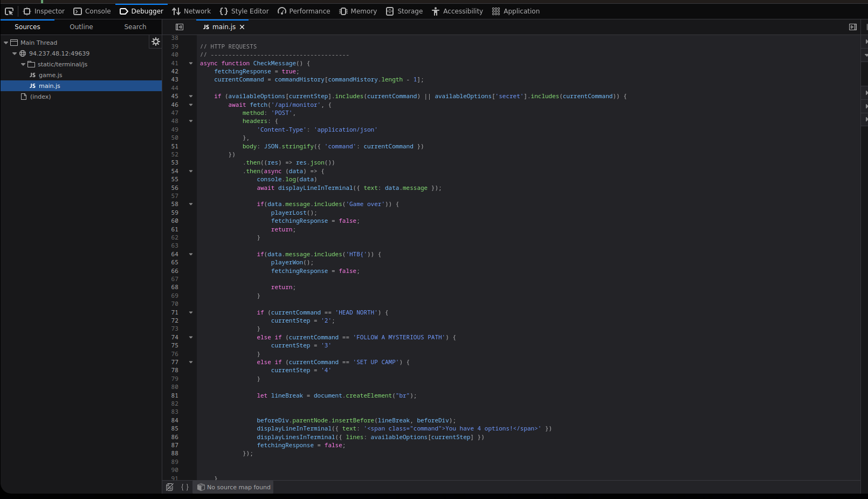Collapse the Main Thread tree node
The width and height of the screenshot is (868, 499).
pyautogui.click(x=6, y=43)
